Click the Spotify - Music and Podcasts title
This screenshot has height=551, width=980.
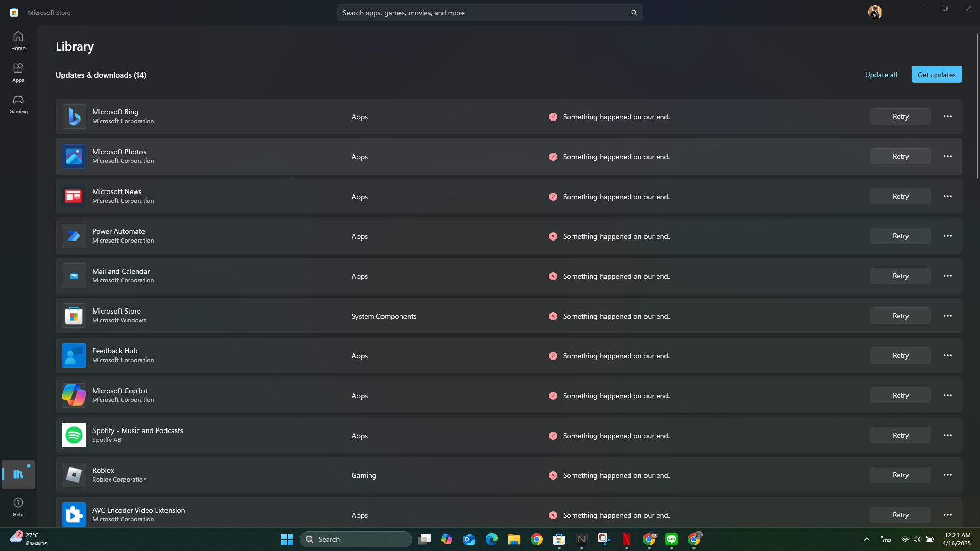pyautogui.click(x=137, y=430)
